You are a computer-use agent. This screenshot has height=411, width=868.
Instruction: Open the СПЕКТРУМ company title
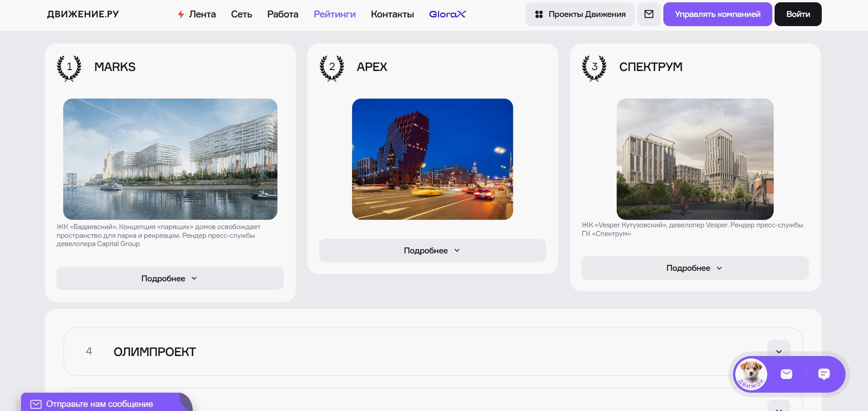[651, 67]
